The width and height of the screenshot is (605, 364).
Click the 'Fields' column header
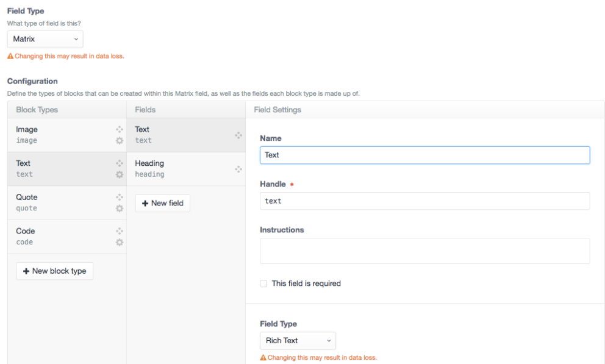pyautogui.click(x=145, y=110)
